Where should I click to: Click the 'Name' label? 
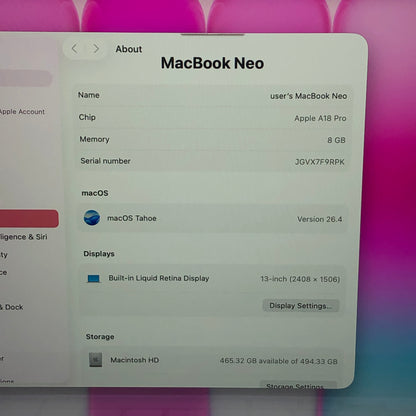89,95
